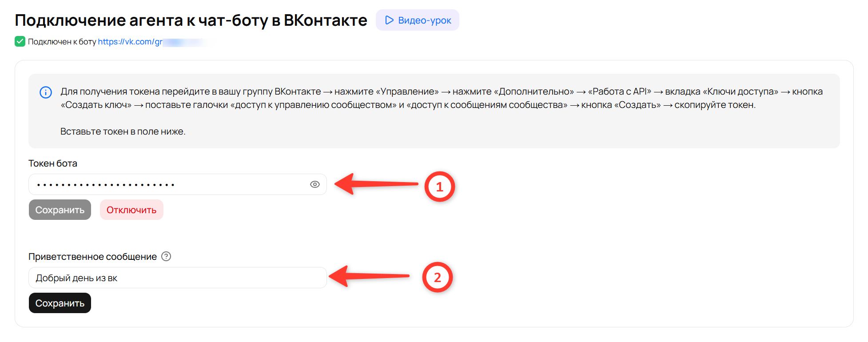Show token using the eye icon

315,184
